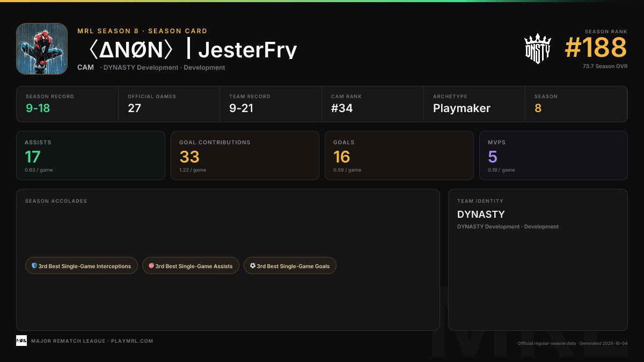
Task: Click the "SEASON ACCOLADES" heading
Action: click(56, 201)
